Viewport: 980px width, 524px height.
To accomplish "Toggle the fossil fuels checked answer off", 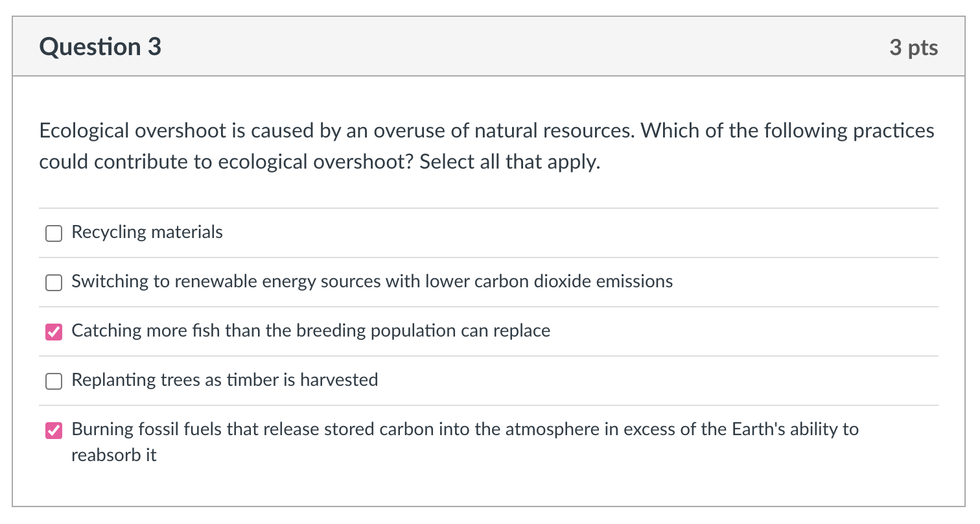I will (53, 430).
